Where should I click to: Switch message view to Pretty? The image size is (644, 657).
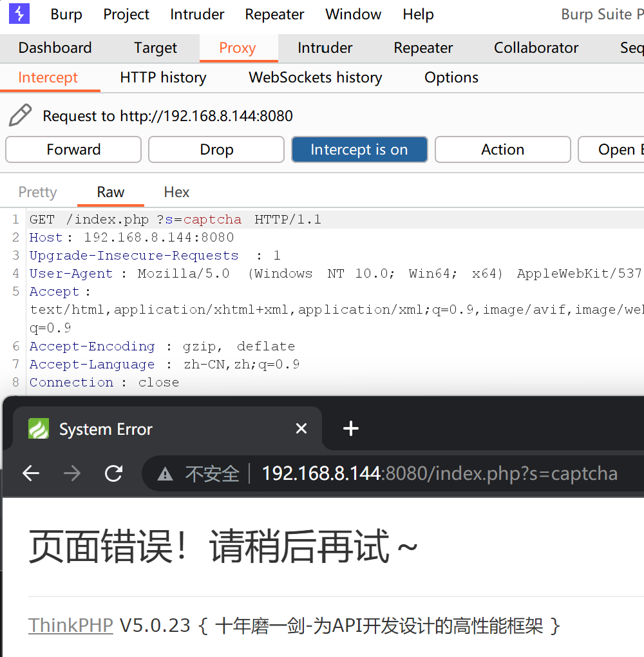click(x=38, y=192)
